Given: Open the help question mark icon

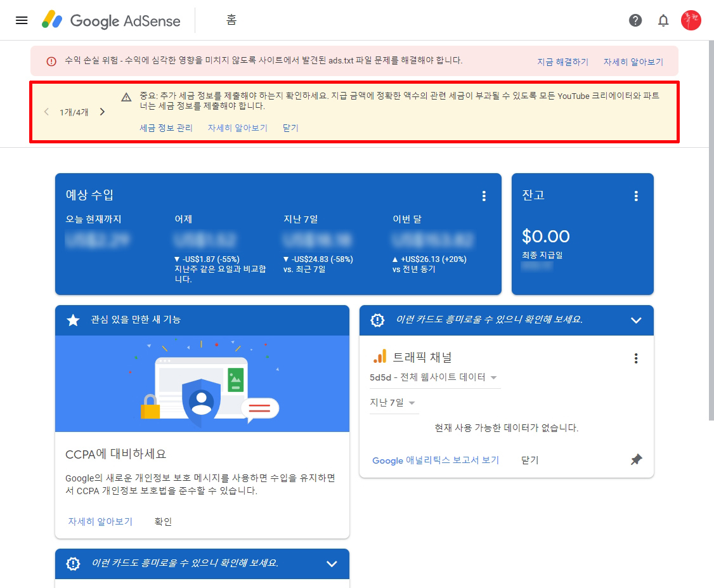Looking at the screenshot, I should pyautogui.click(x=635, y=20).
